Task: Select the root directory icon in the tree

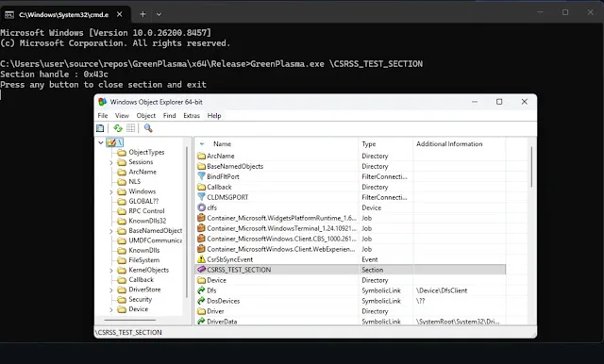Action: click(111, 142)
